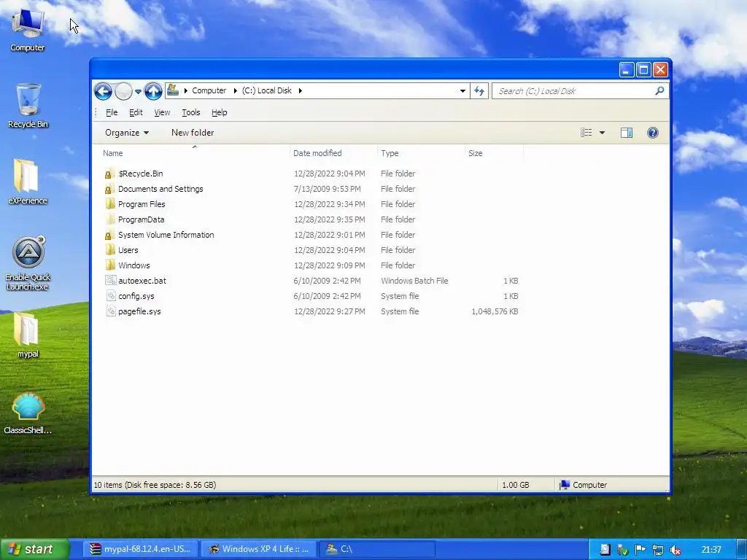Select the $Recycle.Bin folder icon

coord(110,174)
